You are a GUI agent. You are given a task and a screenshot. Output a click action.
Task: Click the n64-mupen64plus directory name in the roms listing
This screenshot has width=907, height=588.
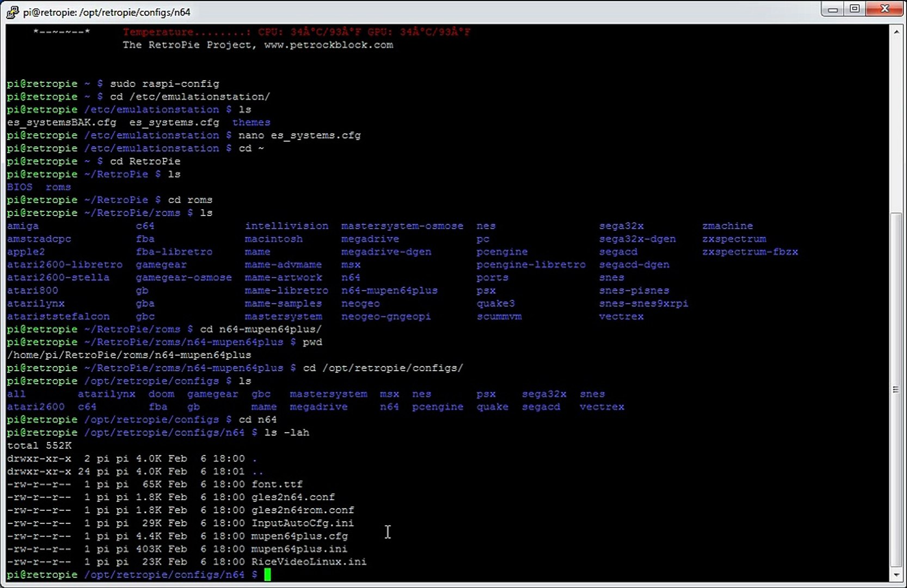tap(389, 290)
